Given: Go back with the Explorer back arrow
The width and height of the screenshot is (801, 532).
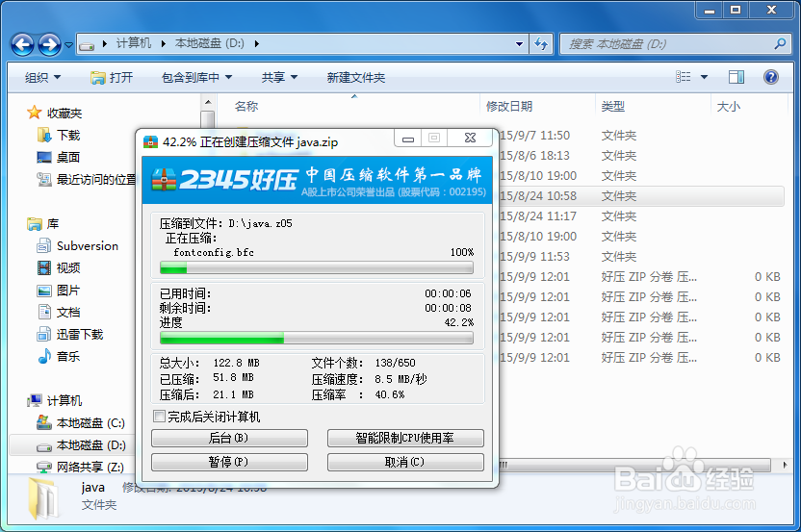Looking at the screenshot, I should tap(22, 45).
